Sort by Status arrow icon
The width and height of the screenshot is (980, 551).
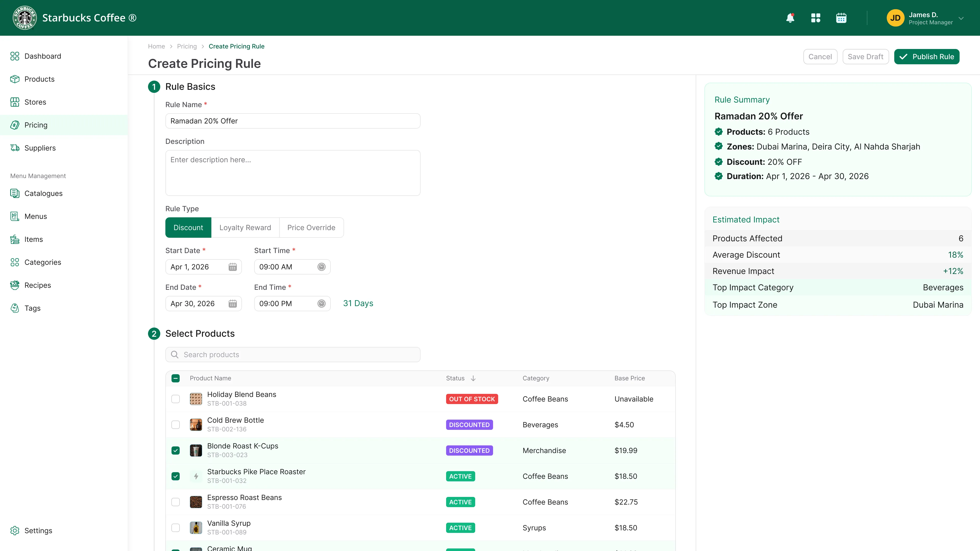pos(473,378)
